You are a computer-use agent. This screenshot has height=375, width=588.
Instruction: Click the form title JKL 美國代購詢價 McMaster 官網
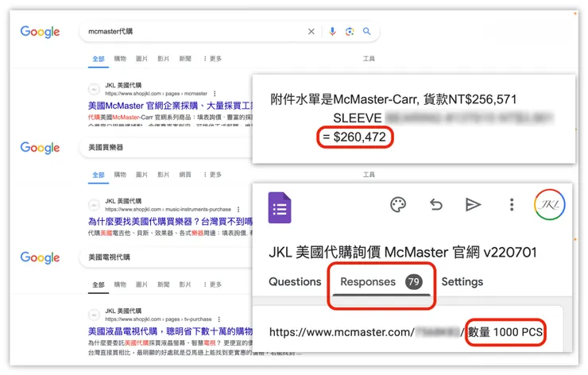pyautogui.click(x=403, y=253)
